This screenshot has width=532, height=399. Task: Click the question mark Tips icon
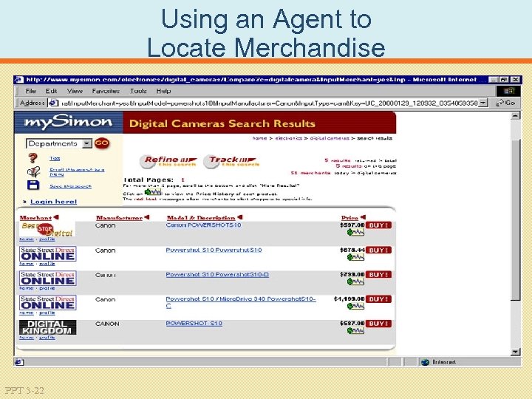(33, 158)
